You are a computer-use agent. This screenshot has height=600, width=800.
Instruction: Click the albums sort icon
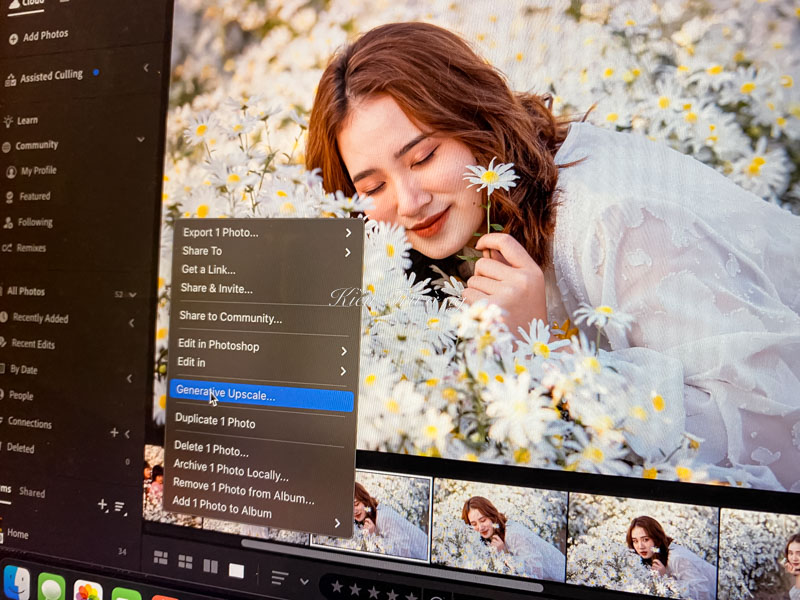coord(120,507)
